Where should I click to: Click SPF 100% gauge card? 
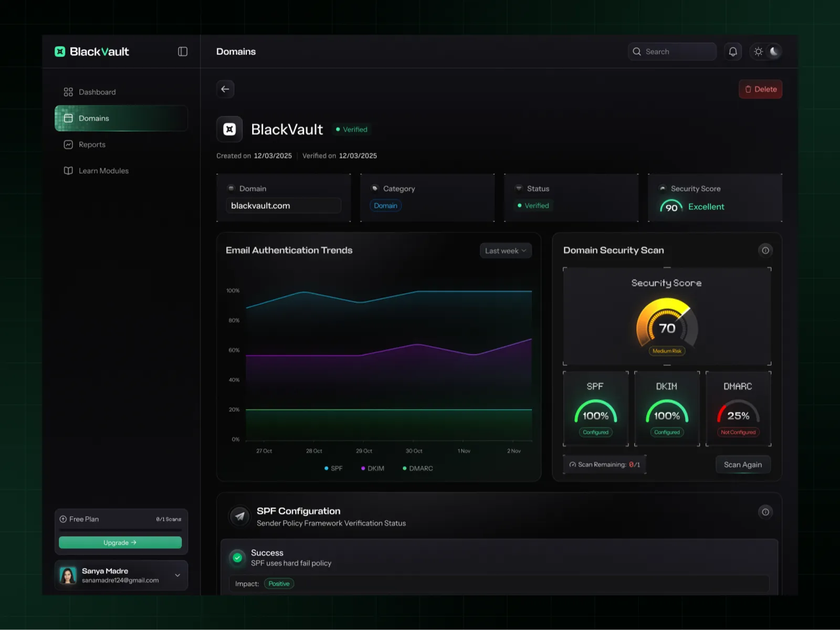[x=596, y=409]
